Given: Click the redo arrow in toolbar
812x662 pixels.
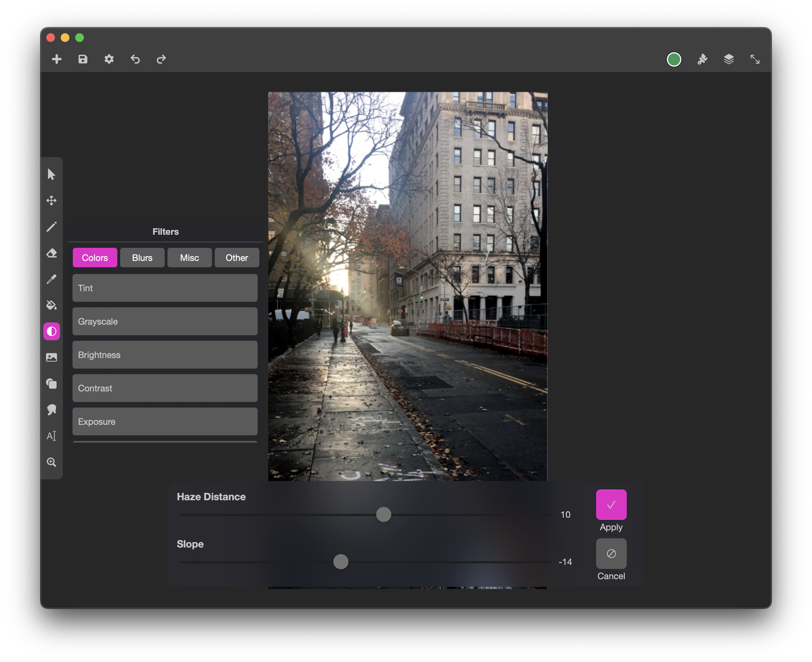Looking at the screenshot, I should 161,59.
